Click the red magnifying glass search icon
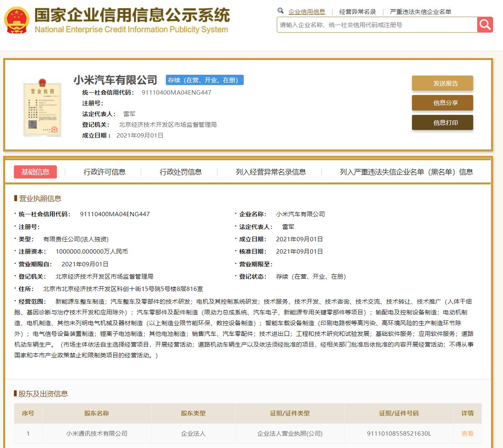 (485, 24)
